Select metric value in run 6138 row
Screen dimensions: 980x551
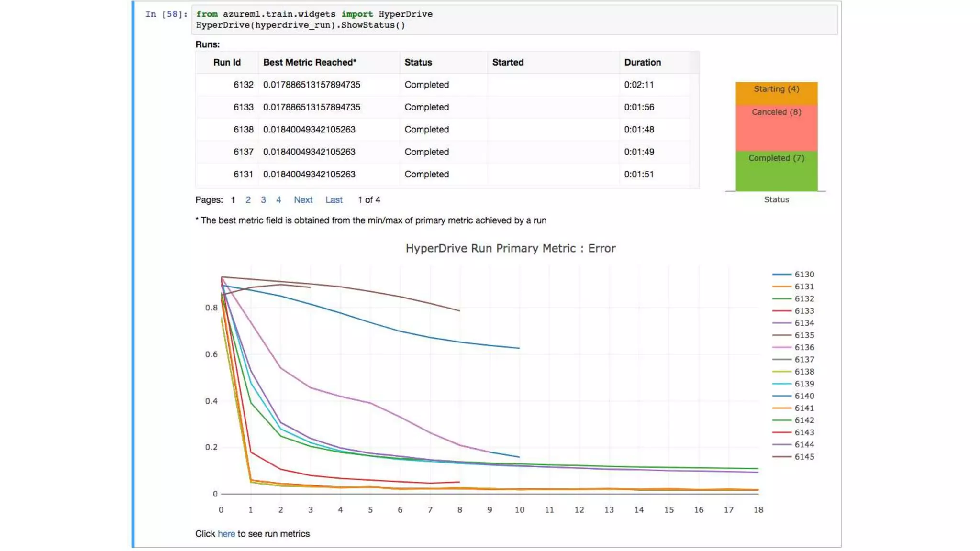pyautogui.click(x=309, y=130)
